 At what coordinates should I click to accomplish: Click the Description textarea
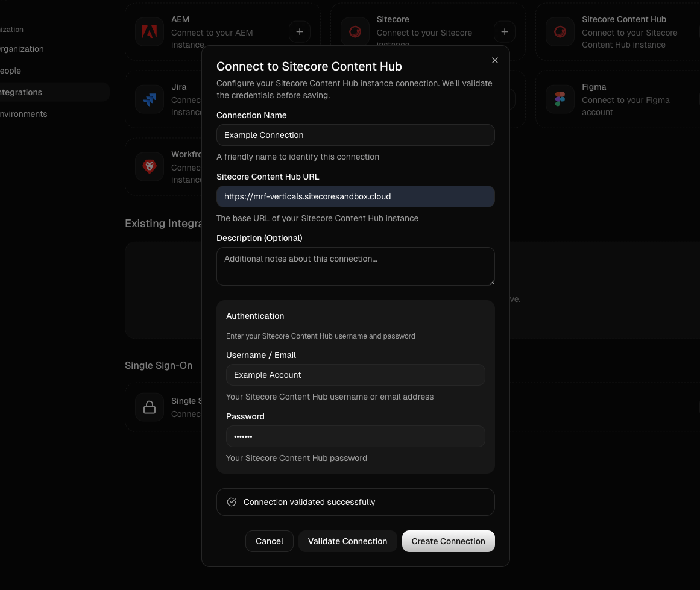tap(355, 266)
